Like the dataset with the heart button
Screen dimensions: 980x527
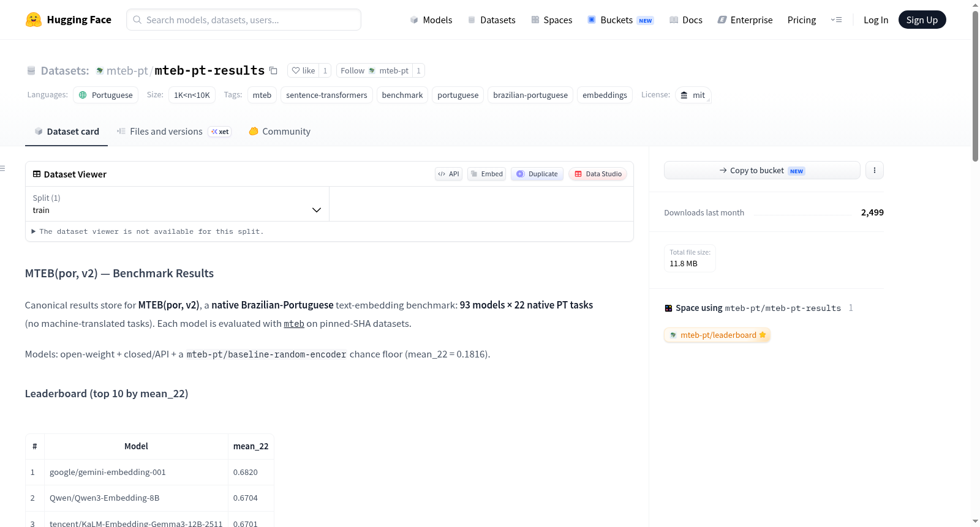(x=303, y=70)
